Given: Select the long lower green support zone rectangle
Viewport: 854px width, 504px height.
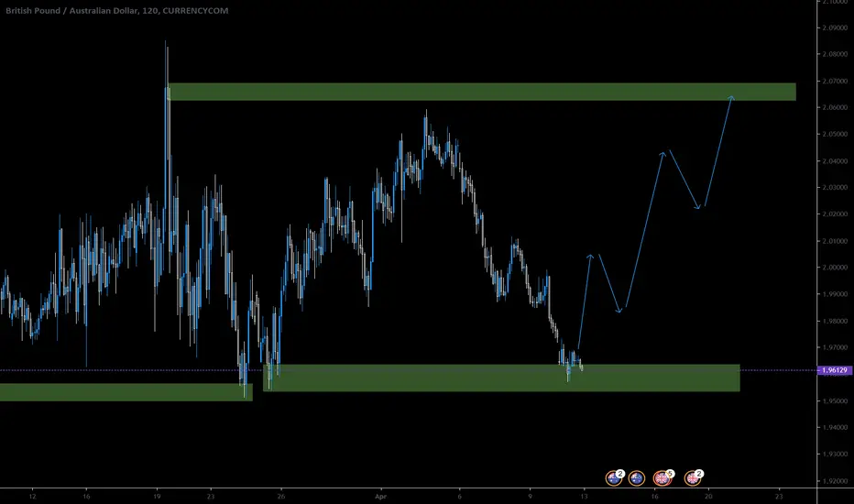Looking at the screenshot, I should (x=501, y=378).
